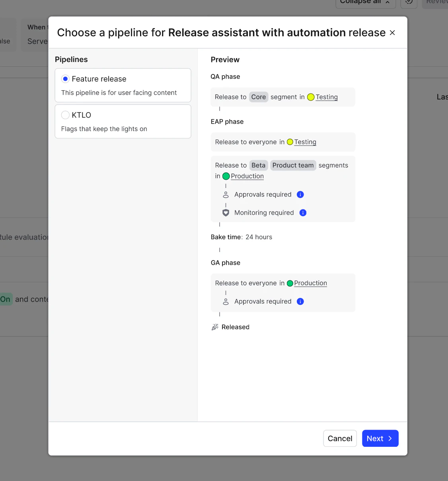
Task: Click the Next button
Action: (x=380, y=438)
